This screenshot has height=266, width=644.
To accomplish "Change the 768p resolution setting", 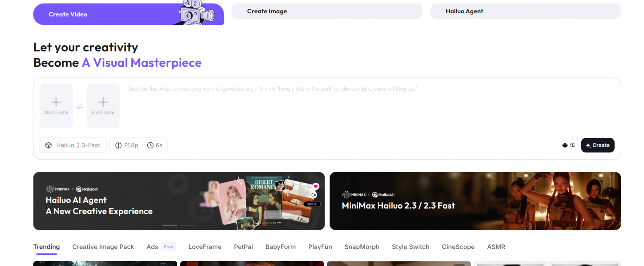I will point(127,145).
